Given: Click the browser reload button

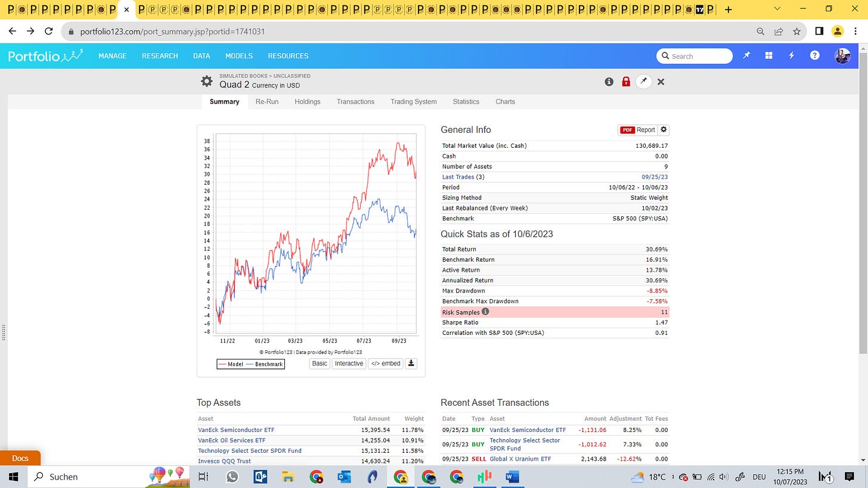Looking at the screenshot, I should point(49,31).
